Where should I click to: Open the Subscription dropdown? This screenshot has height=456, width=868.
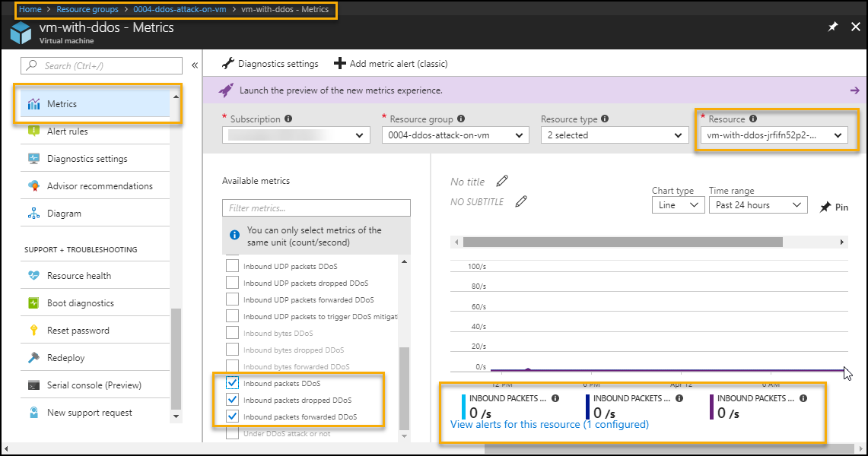296,135
